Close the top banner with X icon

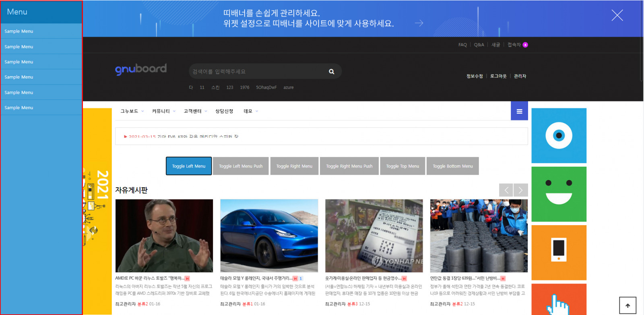click(617, 15)
